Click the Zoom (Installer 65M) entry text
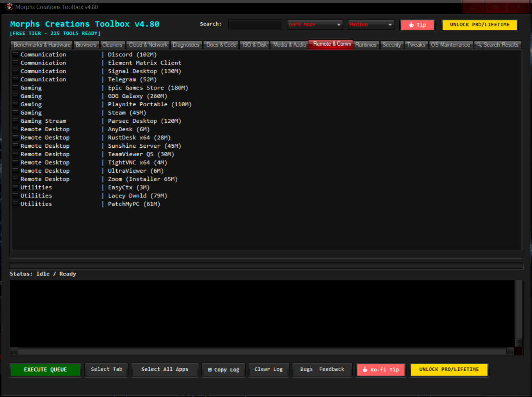 143,179
